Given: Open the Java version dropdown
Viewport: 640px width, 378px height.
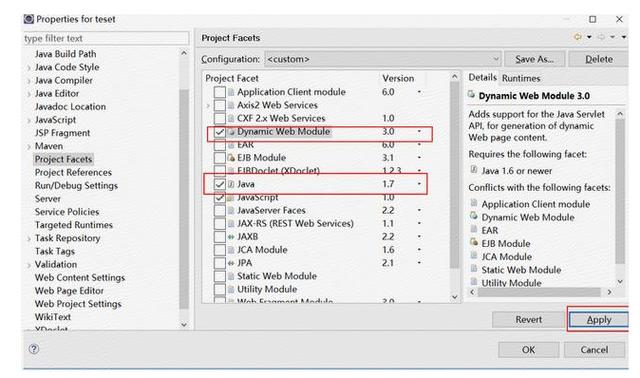Looking at the screenshot, I should [419, 184].
